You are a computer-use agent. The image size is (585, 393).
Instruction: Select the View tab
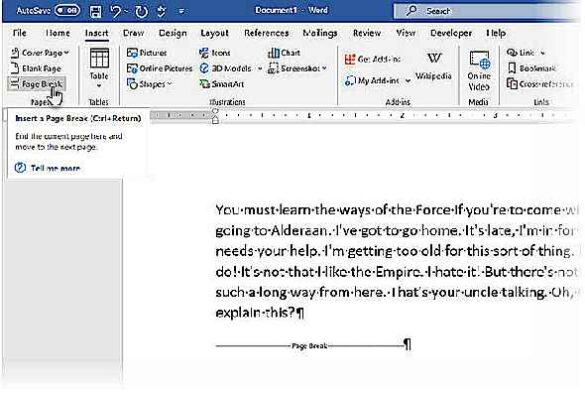click(x=406, y=33)
